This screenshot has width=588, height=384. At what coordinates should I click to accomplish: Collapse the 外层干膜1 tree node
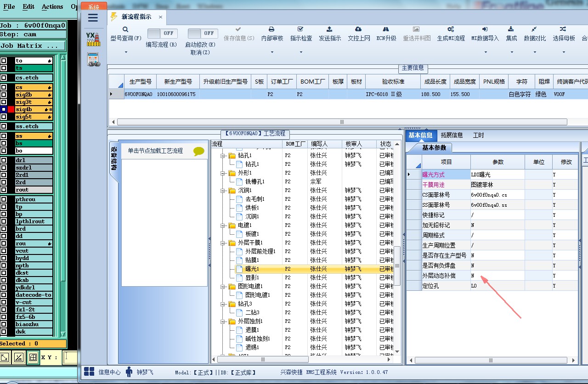[223, 243]
